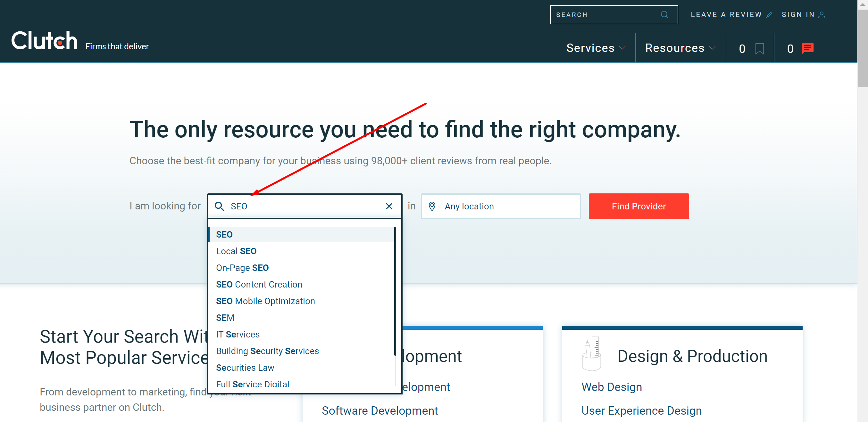The image size is (868, 422).
Task: Click the Design & Production pencil cup icon
Action: point(591,354)
